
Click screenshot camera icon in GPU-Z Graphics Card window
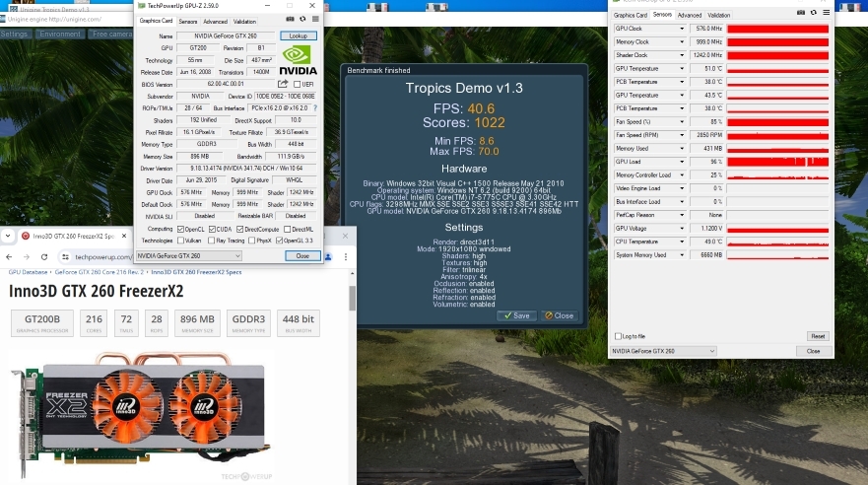point(290,20)
